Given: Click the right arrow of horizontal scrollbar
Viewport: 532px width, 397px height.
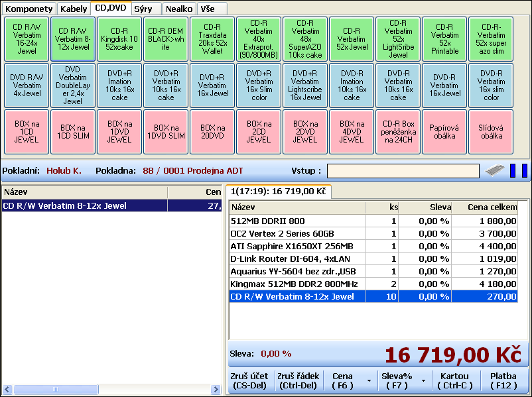Looking at the screenshot, I should coord(216,389).
